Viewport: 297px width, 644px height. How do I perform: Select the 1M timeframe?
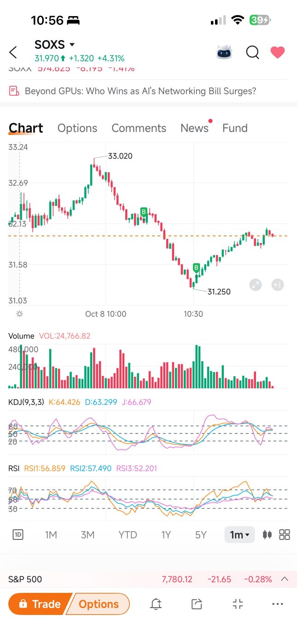[x=51, y=535]
